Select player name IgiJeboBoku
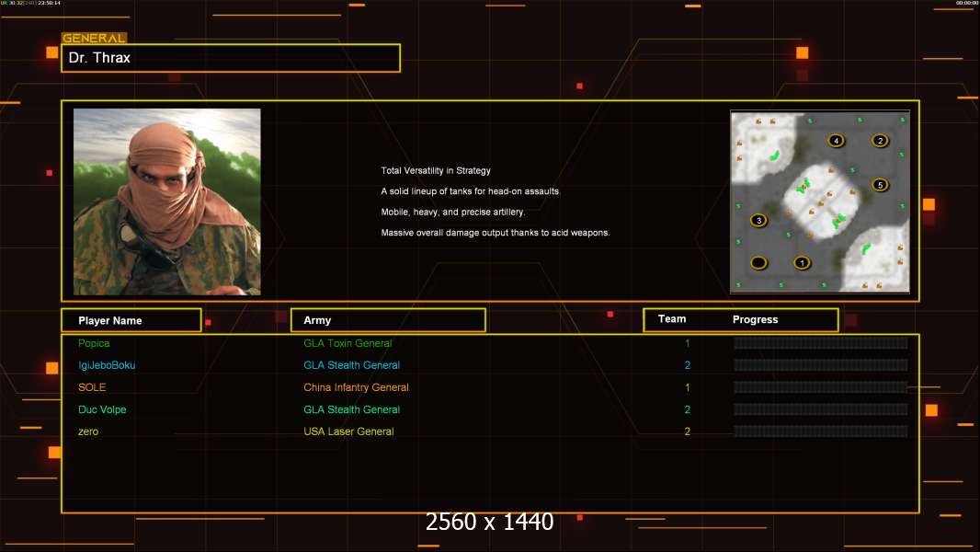Image resolution: width=980 pixels, height=552 pixels. coord(107,365)
